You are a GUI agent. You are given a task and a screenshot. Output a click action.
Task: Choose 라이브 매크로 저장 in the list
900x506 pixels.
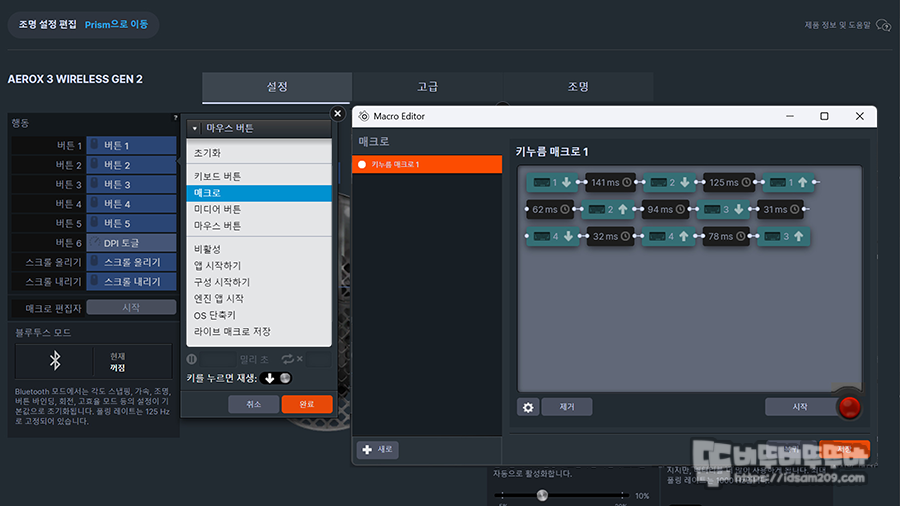[259, 332]
